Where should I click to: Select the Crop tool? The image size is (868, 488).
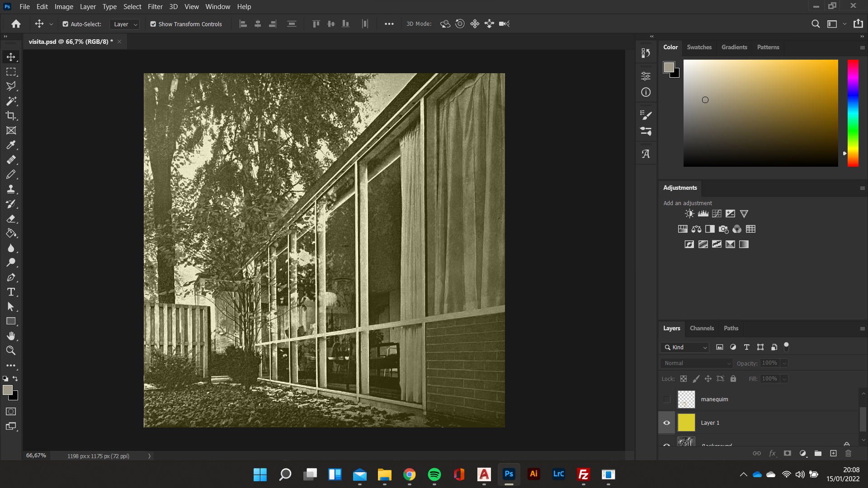click(11, 116)
